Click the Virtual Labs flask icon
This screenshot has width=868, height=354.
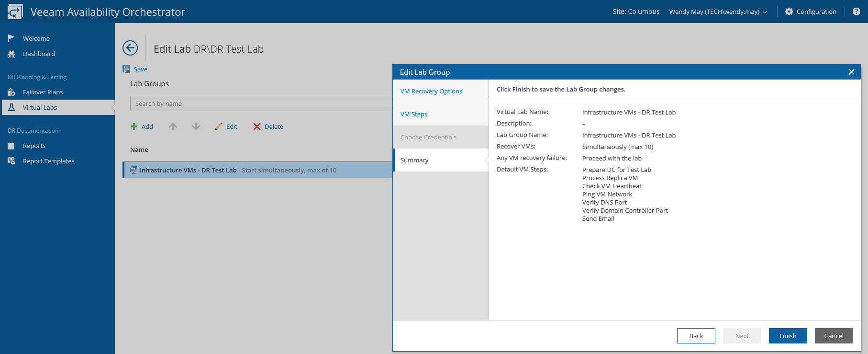[x=11, y=107]
